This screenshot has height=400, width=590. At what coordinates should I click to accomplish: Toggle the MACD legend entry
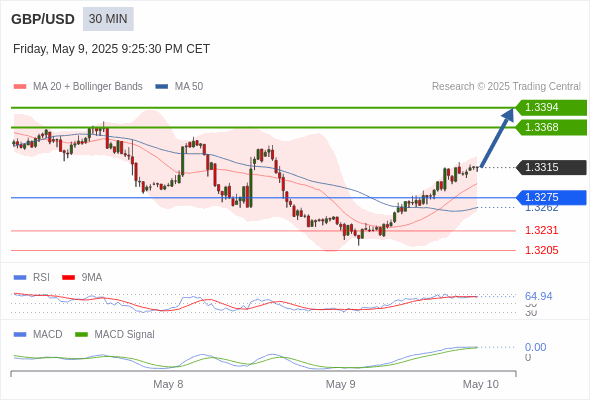point(38,334)
